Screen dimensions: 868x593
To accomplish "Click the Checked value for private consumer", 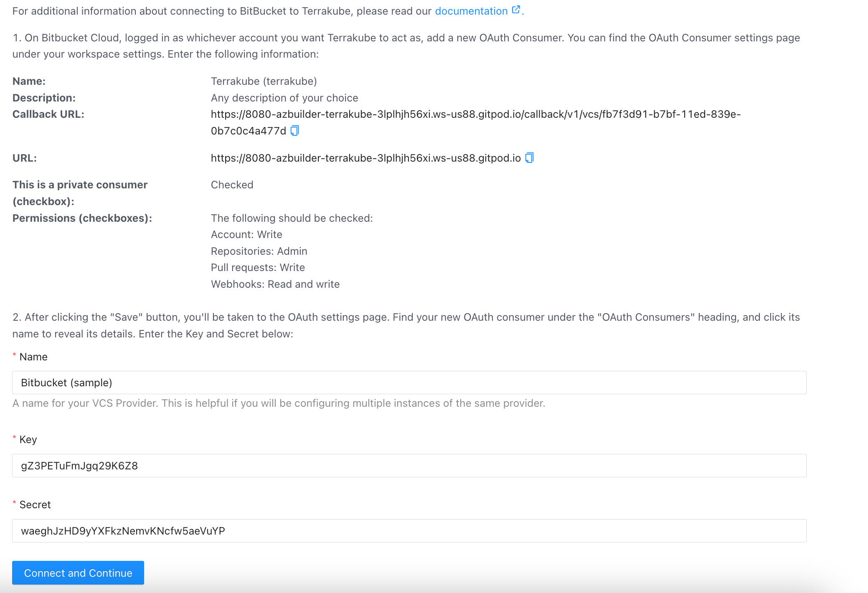I will click(232, 185).
